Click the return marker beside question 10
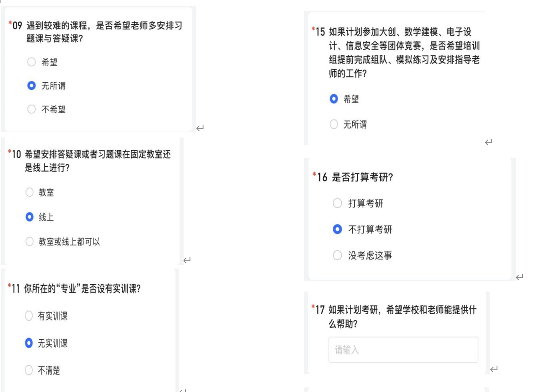This screenshot has height=392, width=547. pyautogui.click(x=186, y=259)
